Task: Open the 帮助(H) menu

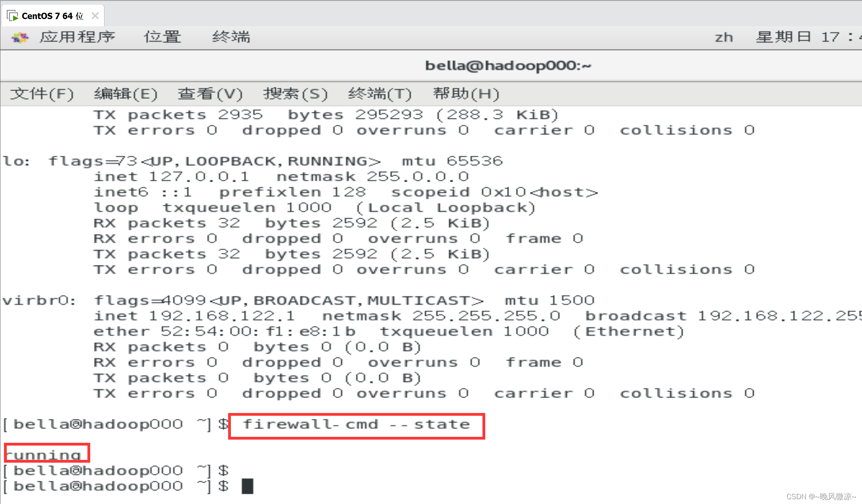Action: (466, 94)
